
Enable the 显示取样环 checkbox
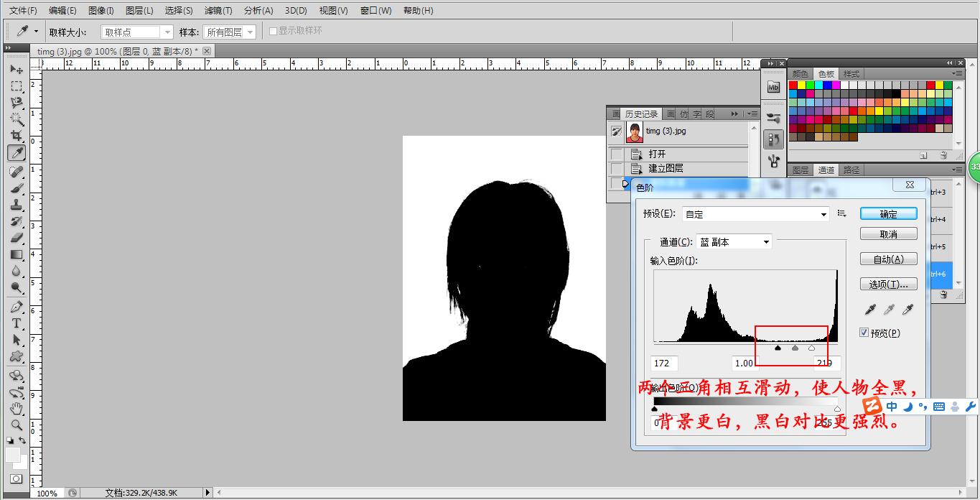click(x=274, y=31)
